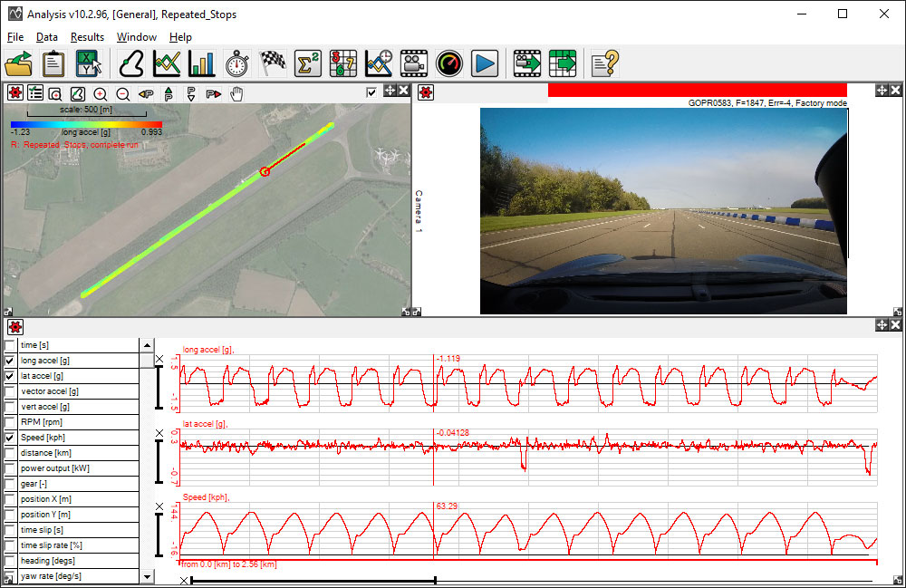
Task: Toggle the checkbox on the map toolbar
Action: click(x=371, y=92)
